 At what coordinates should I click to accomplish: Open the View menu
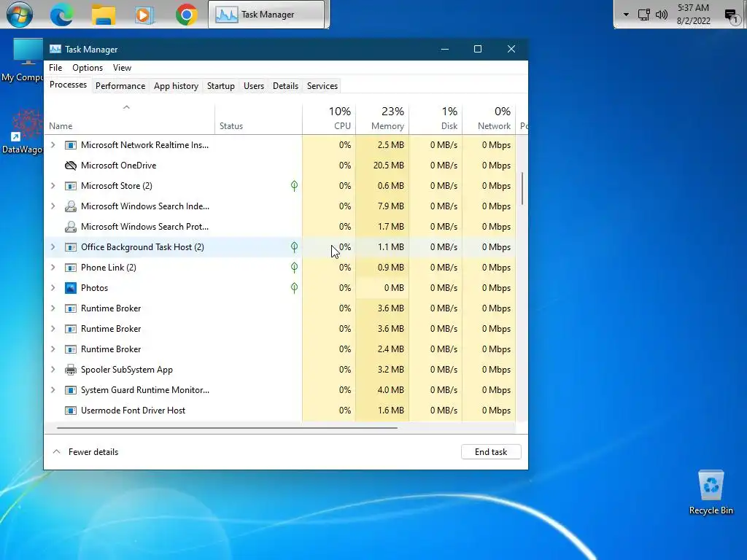coord(122,68)
